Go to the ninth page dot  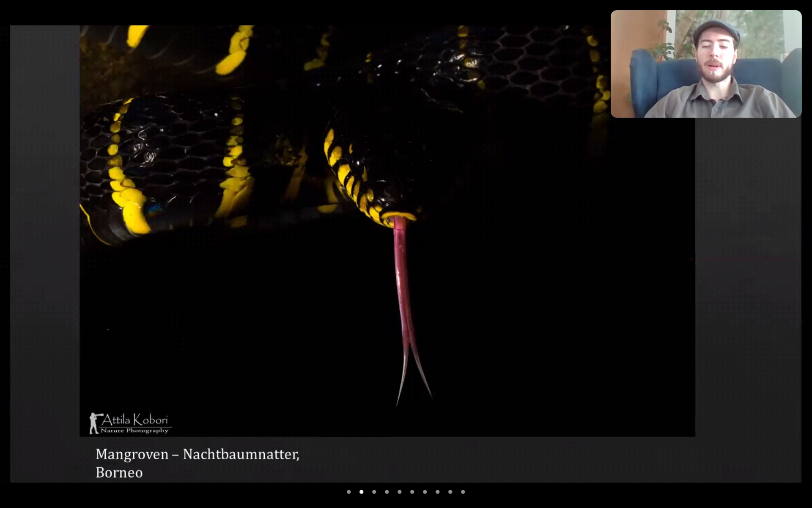[x=450, y=492]
